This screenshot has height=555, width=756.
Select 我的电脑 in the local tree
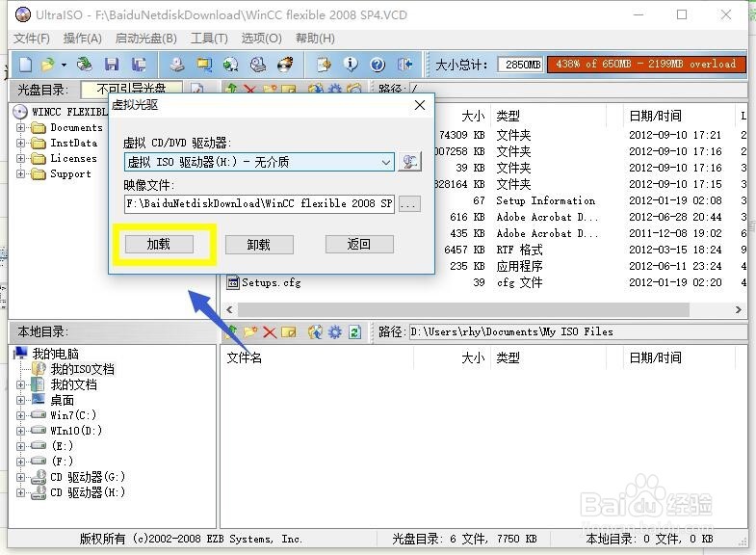point(56,354)
